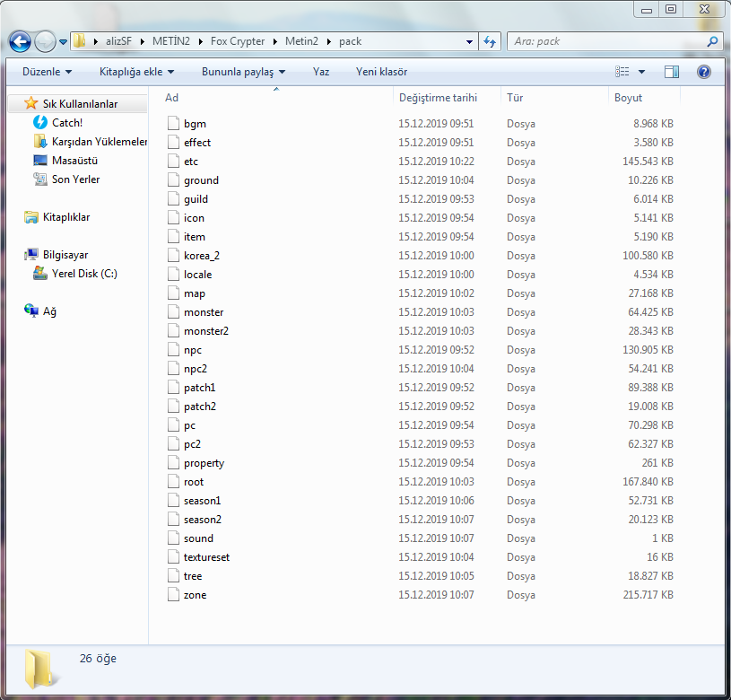Click the season2 file name

(x=203, y=520)
